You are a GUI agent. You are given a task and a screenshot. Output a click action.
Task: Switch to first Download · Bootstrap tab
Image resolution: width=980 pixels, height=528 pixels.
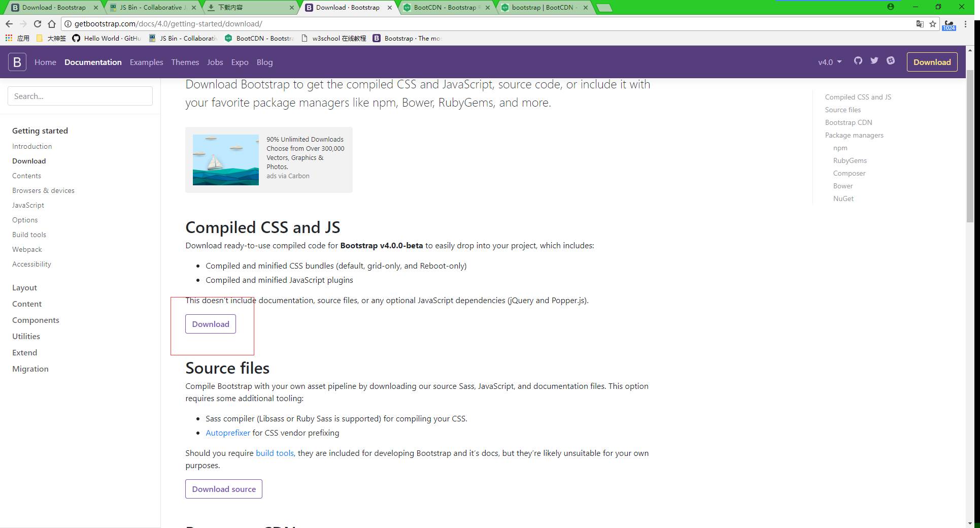tap(54, 8)
